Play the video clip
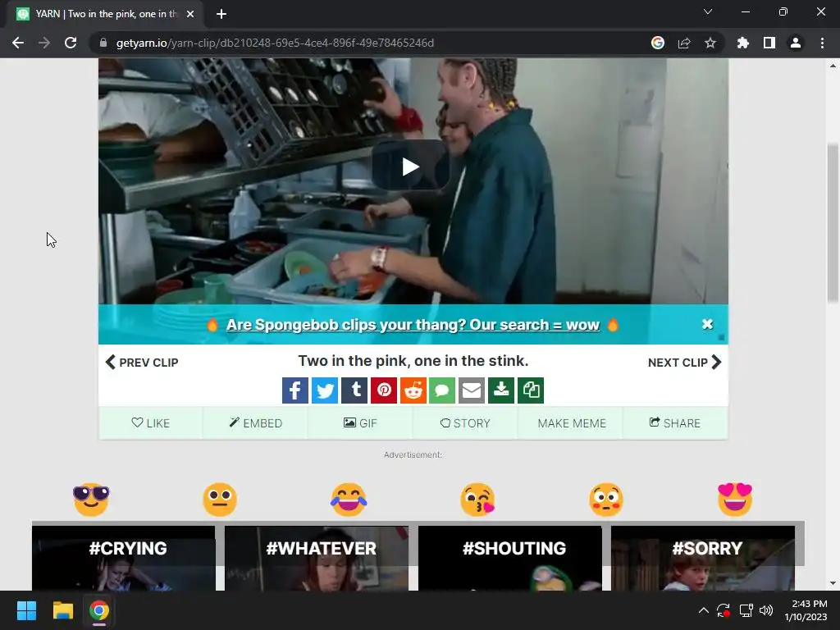Image resolution: width=840 pixels, height=630 pixels. point(410,167)
